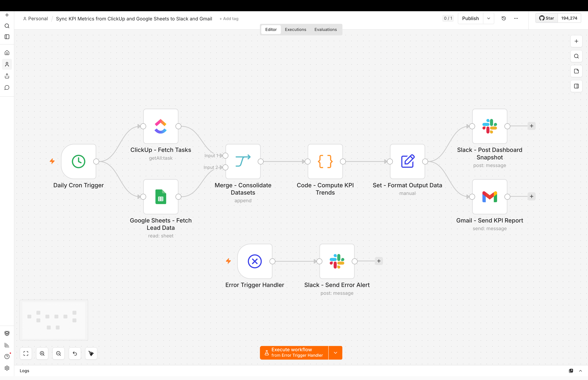The width and height of the screenshot is (588, 380).
Task: Select the Slack - Send Error Alert node
Action: 337,261
